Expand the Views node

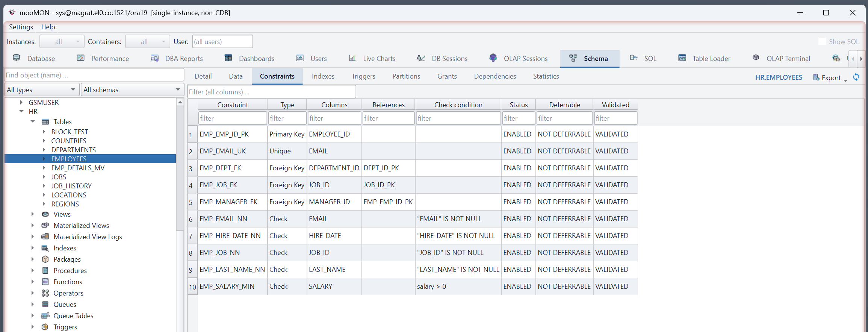[33, 214]
